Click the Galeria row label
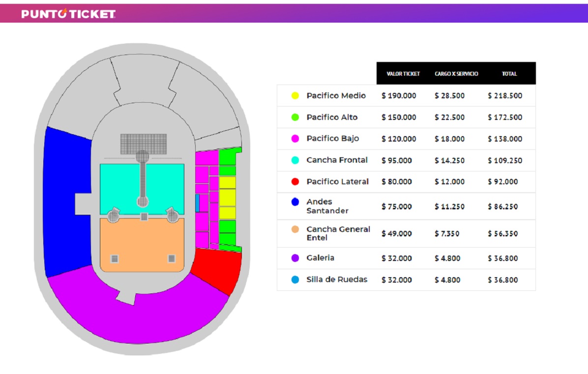588x374 pixels. click(320, 258)
